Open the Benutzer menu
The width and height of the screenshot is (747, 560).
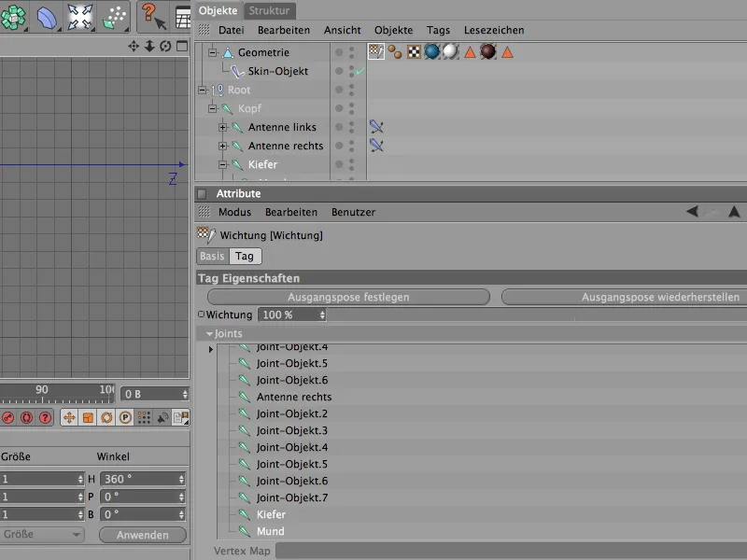353,212
